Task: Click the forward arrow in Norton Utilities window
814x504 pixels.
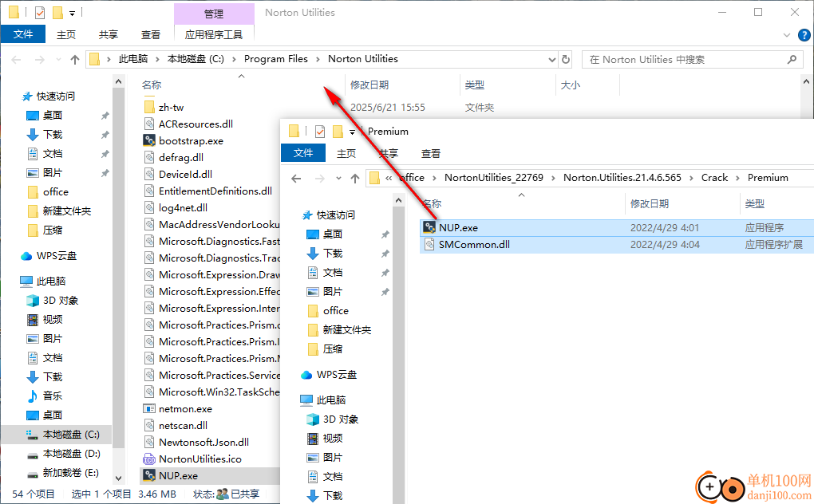Action: point(40,60)
